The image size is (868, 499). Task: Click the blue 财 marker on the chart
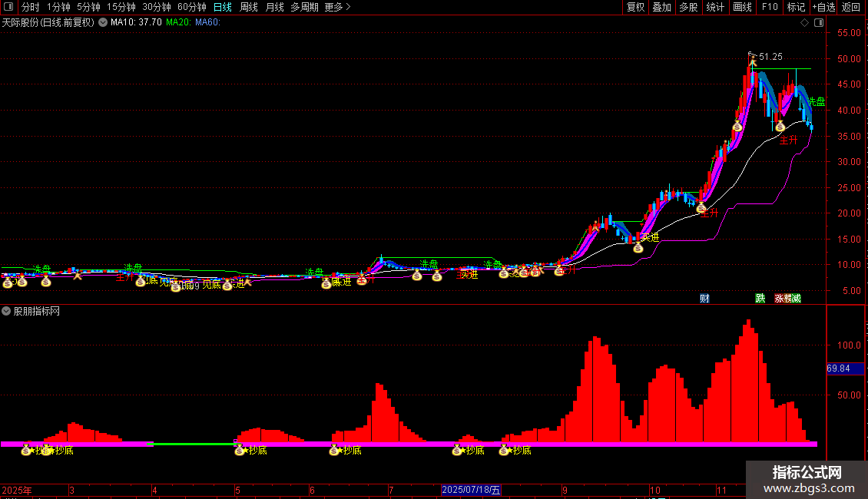pyautogui.click(x=704, y=298)
